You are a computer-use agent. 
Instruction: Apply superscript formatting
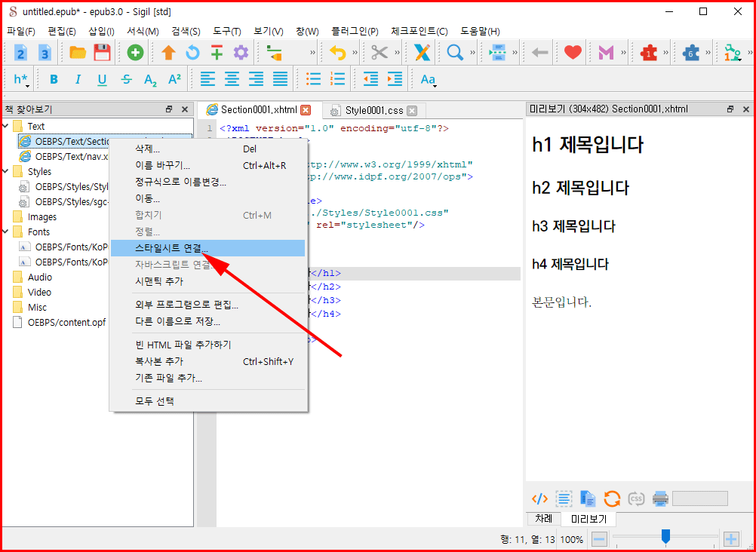pos(174,79)
